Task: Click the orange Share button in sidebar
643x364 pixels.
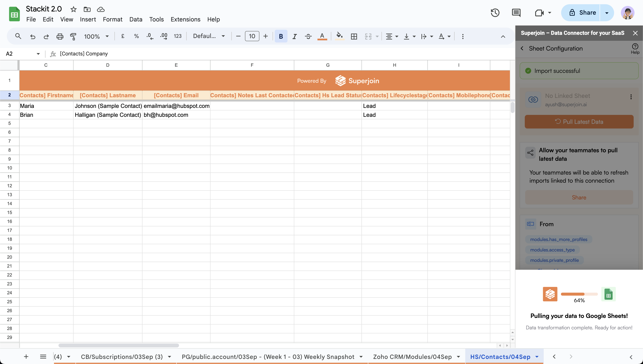Action: [579, 197]
